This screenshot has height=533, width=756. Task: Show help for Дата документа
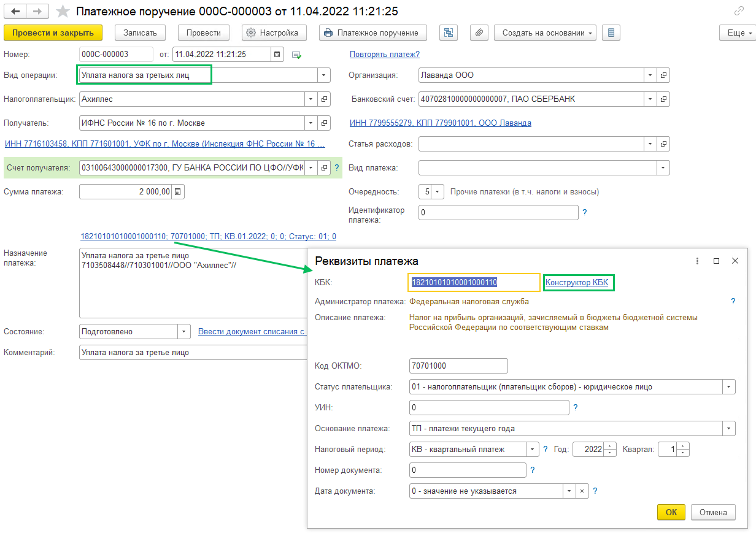pyautogui.click(x=595, y=491)
